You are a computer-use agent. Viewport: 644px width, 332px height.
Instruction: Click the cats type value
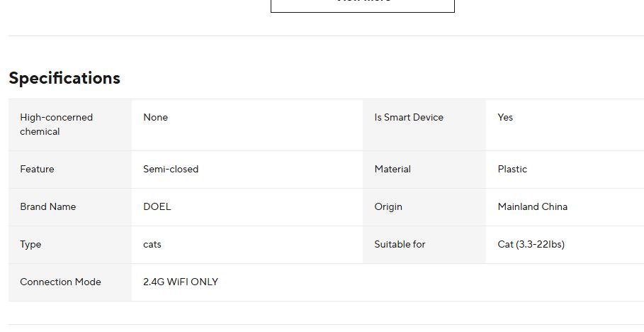click(152, 244)
